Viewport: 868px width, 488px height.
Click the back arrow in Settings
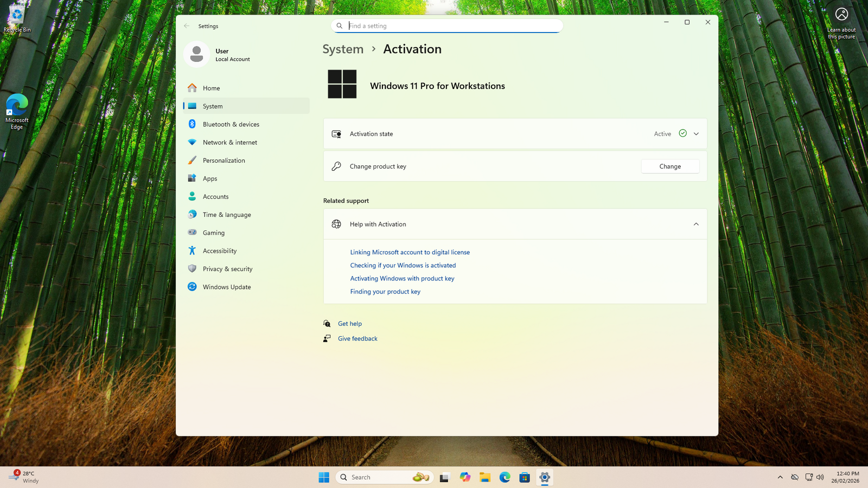(x=187, y=26)
